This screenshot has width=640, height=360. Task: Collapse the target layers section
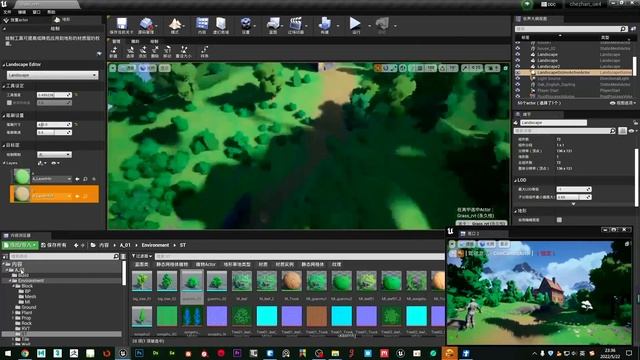click(4, 145)
